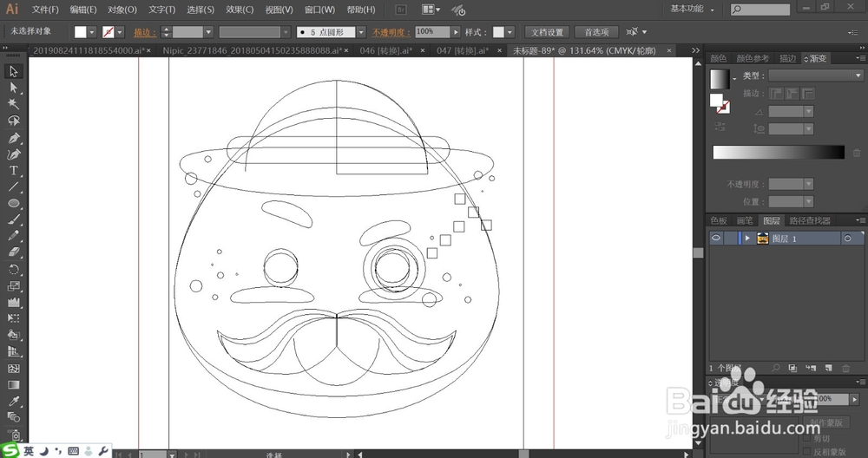Toggle visibility eye of 图层 1
Screen dimensions: 868x458
716,238
